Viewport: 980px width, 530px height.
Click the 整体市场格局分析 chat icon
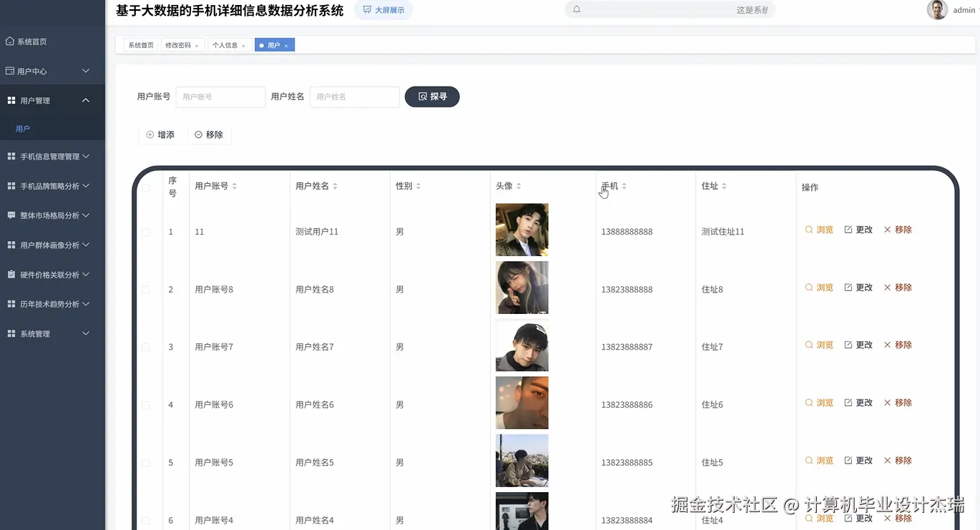[x=11, y=215]
